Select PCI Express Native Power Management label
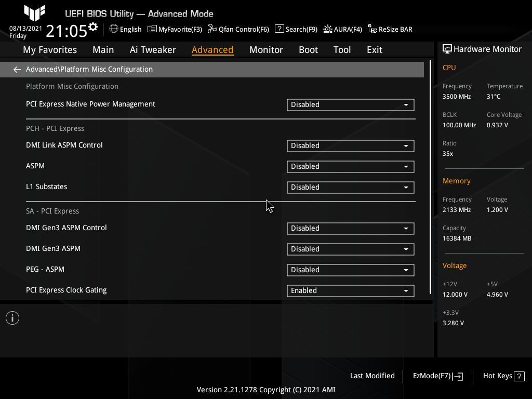Screen dimensions: 532x399 (x=90, y=104)
